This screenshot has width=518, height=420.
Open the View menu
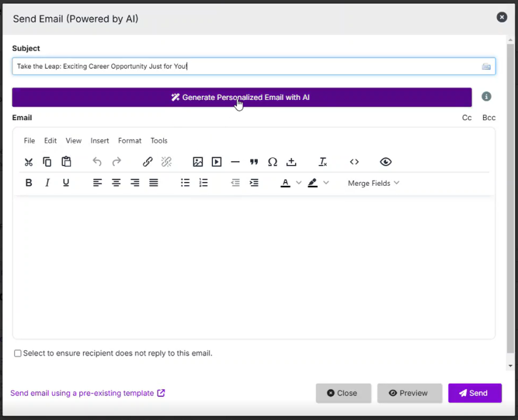(x=73, y=140)
